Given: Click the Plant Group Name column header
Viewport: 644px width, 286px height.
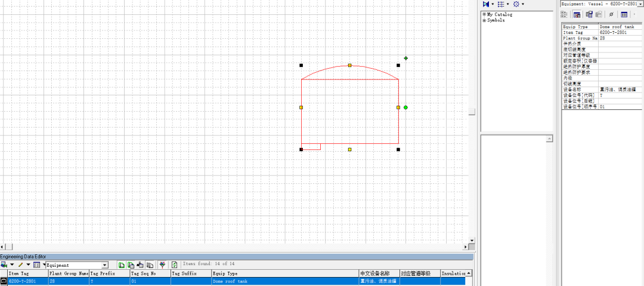Looking at the screenshot, I should [69, 273].
